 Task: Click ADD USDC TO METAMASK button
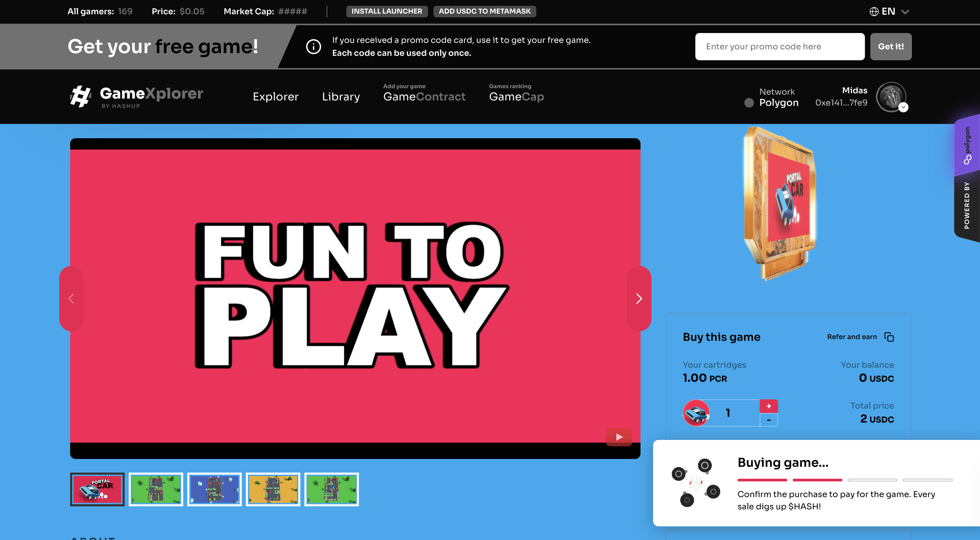484,12
